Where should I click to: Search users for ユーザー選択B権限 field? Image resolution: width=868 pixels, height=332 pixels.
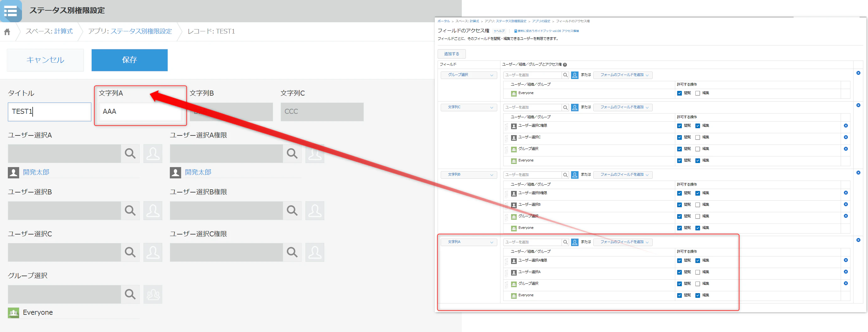[292, 211]
